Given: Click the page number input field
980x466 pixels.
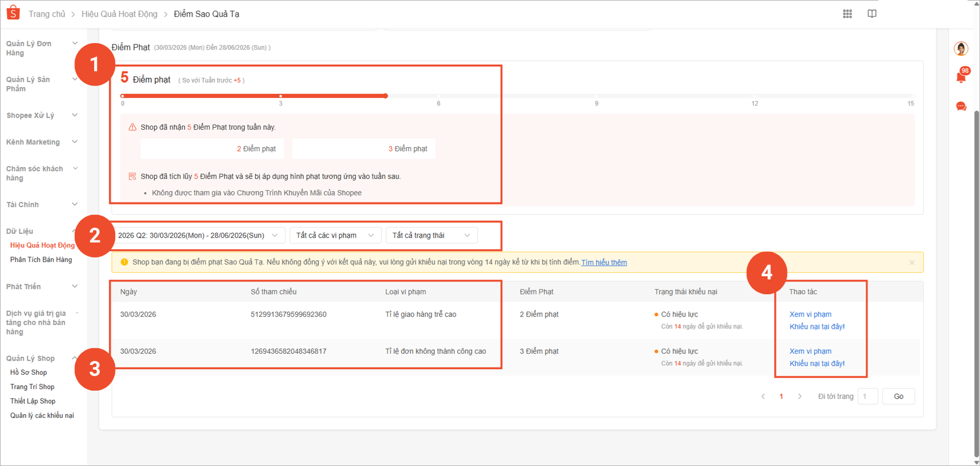Looking at the screenshot, I should pyautogui.click(x=867, y=397).
